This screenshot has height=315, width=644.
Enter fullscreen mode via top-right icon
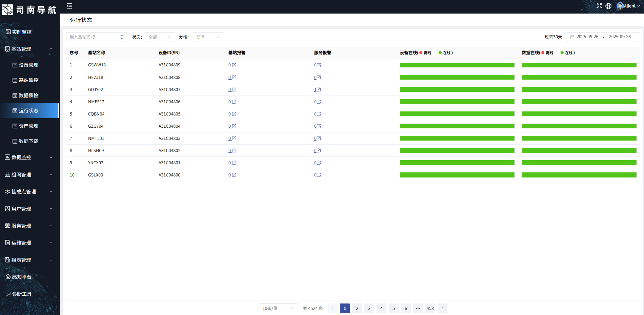point(599,6)
